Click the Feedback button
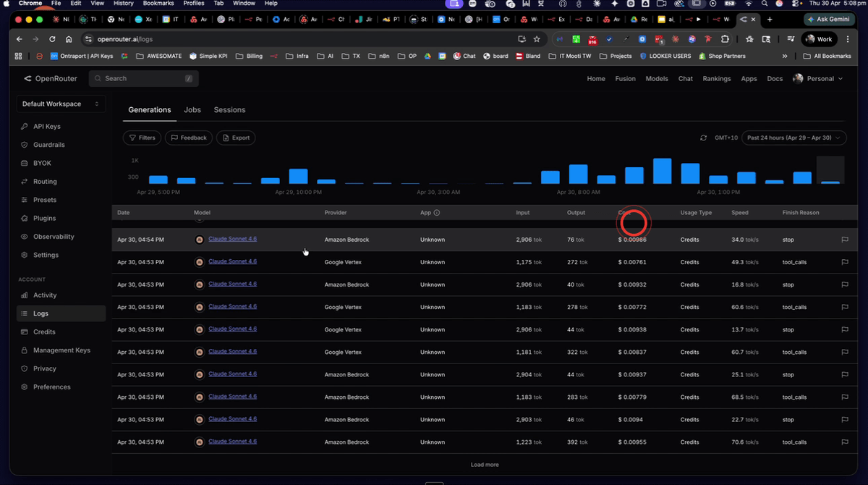Viewport: 868px width, 485px height. [189, 138]
